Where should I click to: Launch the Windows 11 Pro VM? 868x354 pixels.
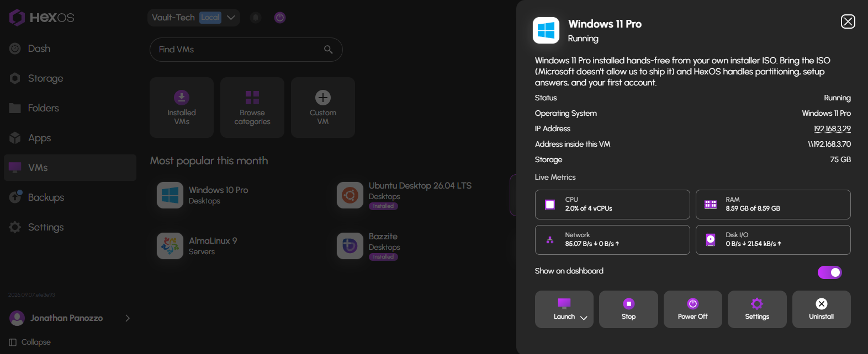(564, 309)
